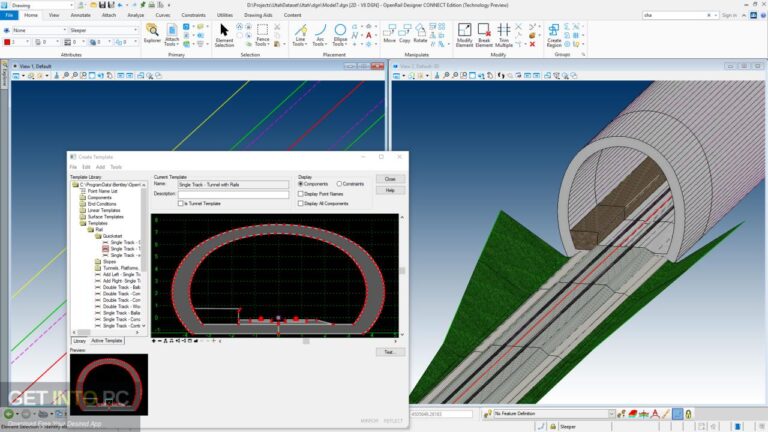Open the ribbon search box dropdown arrow
Image resolution: width=768 pixels, height=432 pixels.
[x=716, y=15]
